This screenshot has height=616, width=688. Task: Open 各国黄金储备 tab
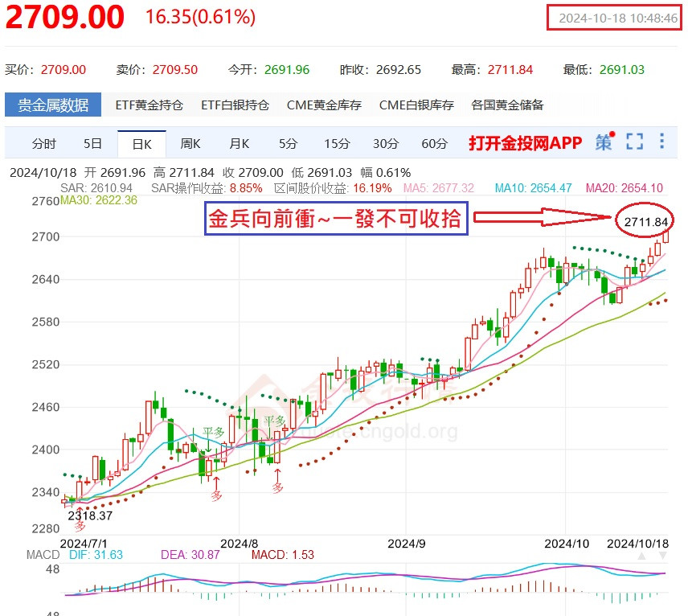click(507, 105)
